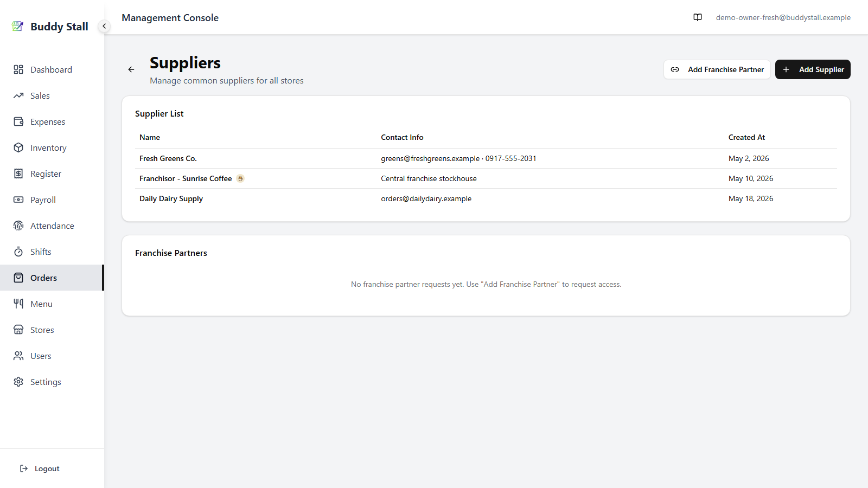Click the Expenses wallet icon
This screenshot has width=868, height=488.
(x=18, y=121)
